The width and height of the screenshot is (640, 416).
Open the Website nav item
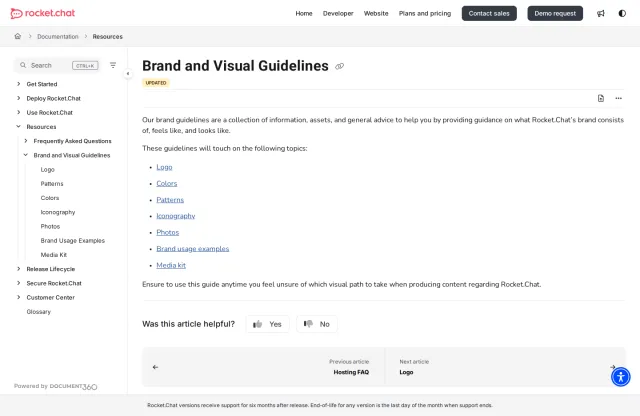click(376, 13)
